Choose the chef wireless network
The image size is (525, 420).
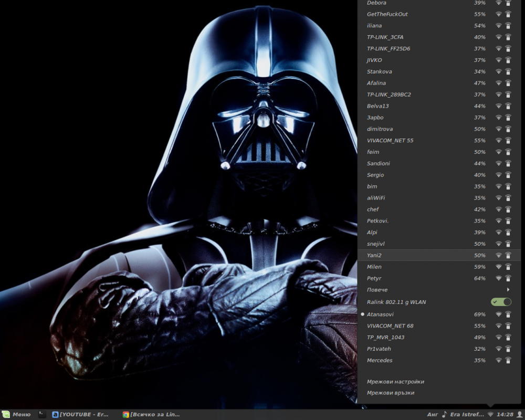click(439, 209)
